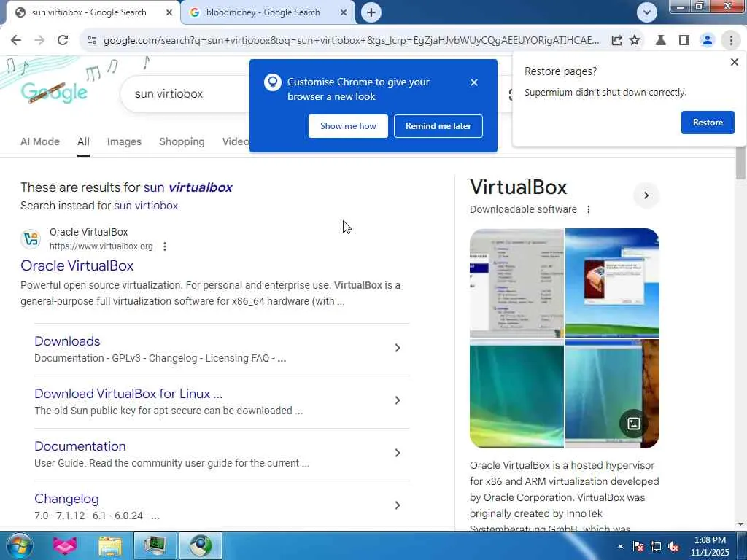Click the more images icon on thumbnail
This screenshot has width=747, height=560.
pos(633,424)
